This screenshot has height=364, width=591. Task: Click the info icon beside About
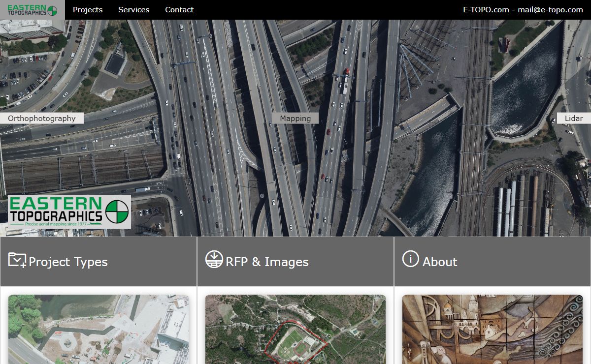pyautogui.click(x=411, y=259)
